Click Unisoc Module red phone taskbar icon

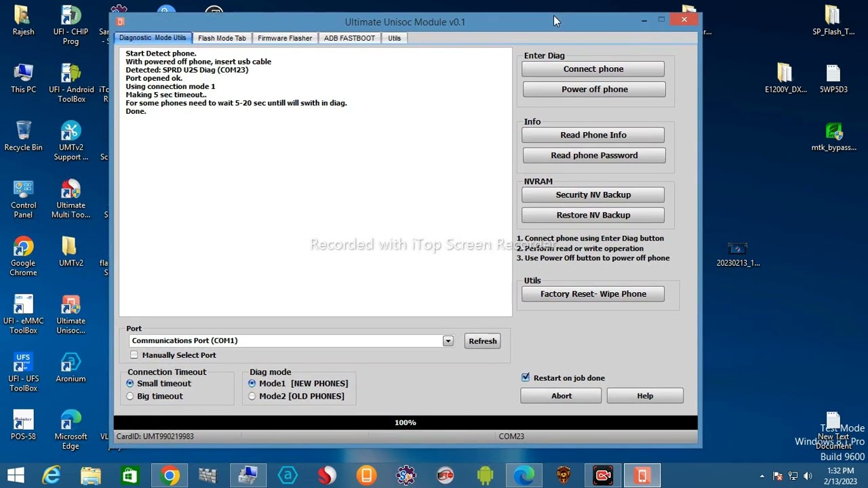pos(642,475)
